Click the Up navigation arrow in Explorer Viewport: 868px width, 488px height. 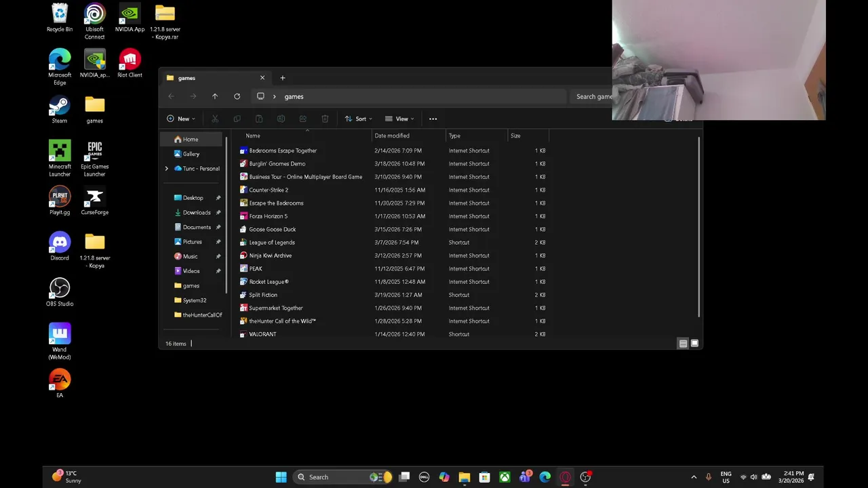215,96
